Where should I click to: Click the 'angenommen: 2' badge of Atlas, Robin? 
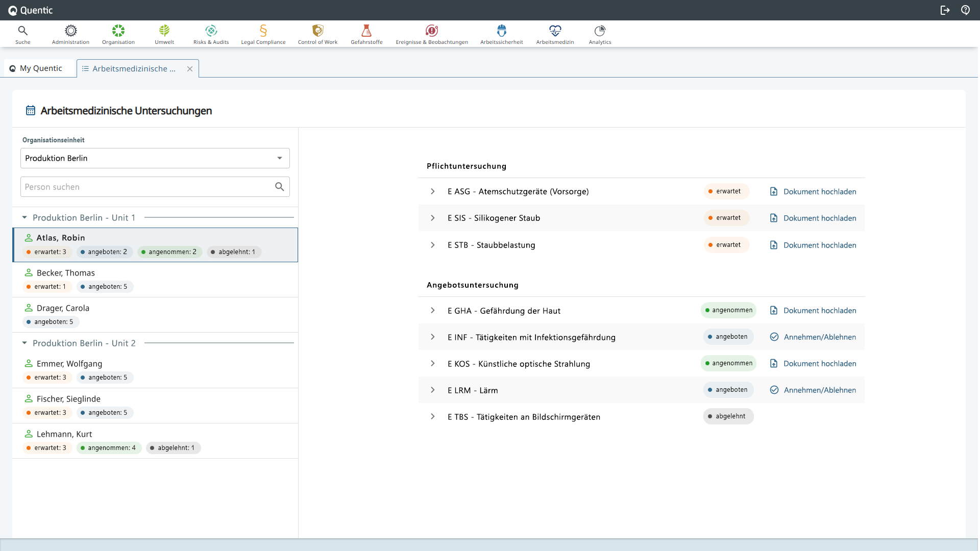169,252
